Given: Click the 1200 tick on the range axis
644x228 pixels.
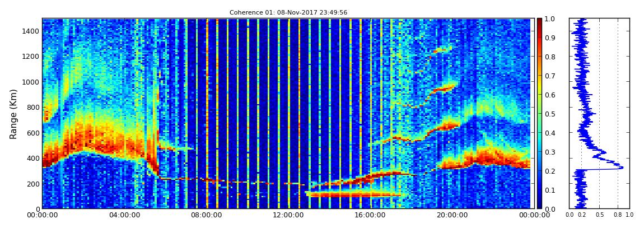Looking at the screenshot, I should [31, 56].
